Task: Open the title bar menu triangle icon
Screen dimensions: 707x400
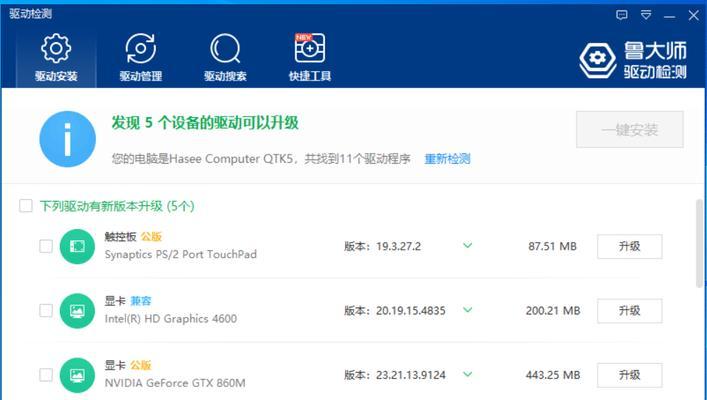Action: click(x=646, y=15)
